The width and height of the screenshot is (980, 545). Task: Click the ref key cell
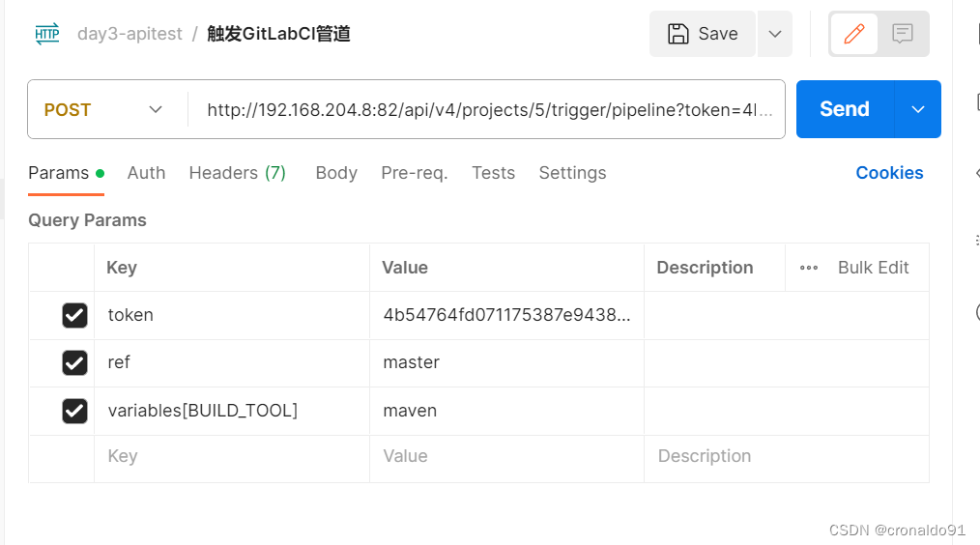point(232,362)
